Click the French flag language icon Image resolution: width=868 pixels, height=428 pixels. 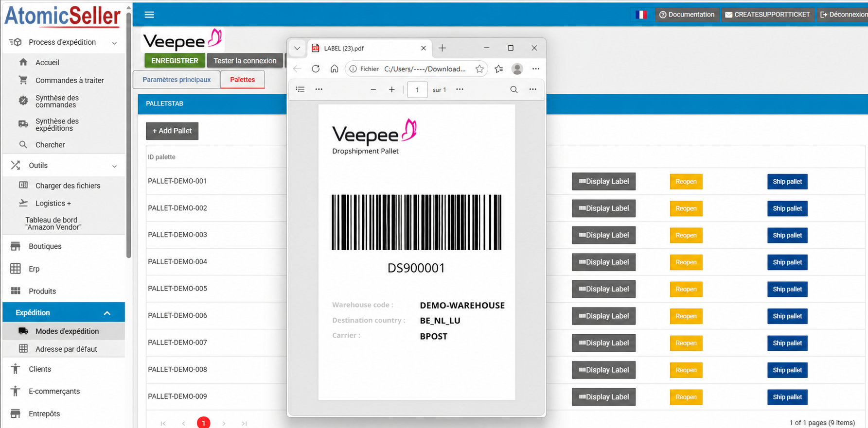(x=641, y=15)
